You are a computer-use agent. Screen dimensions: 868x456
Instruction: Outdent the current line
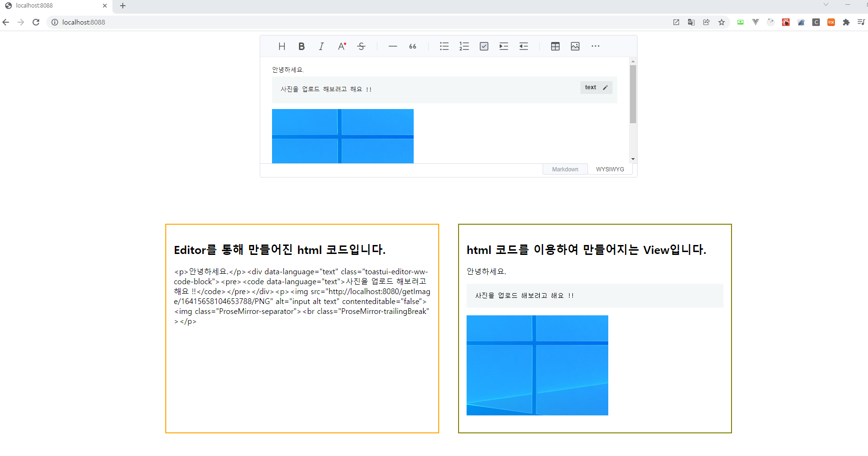524,46
